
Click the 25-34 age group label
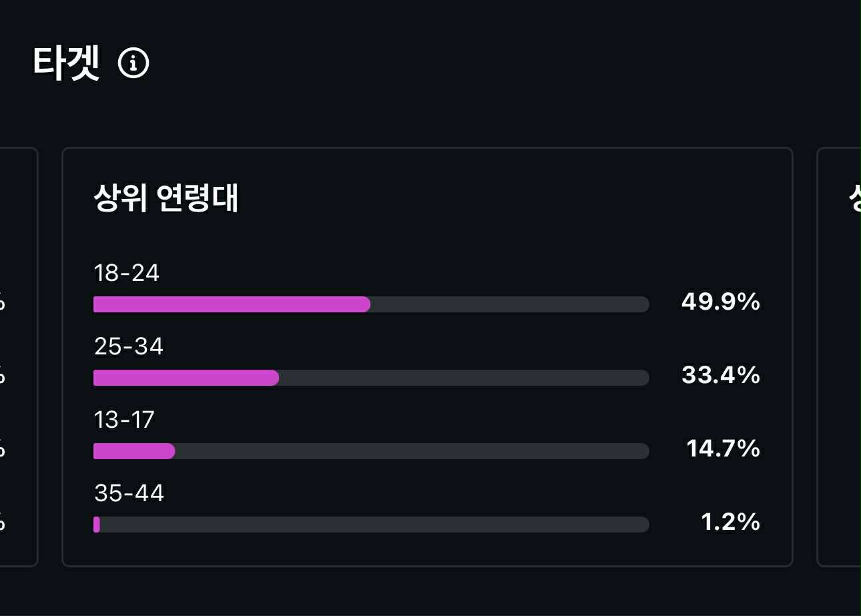coord(129,346)
